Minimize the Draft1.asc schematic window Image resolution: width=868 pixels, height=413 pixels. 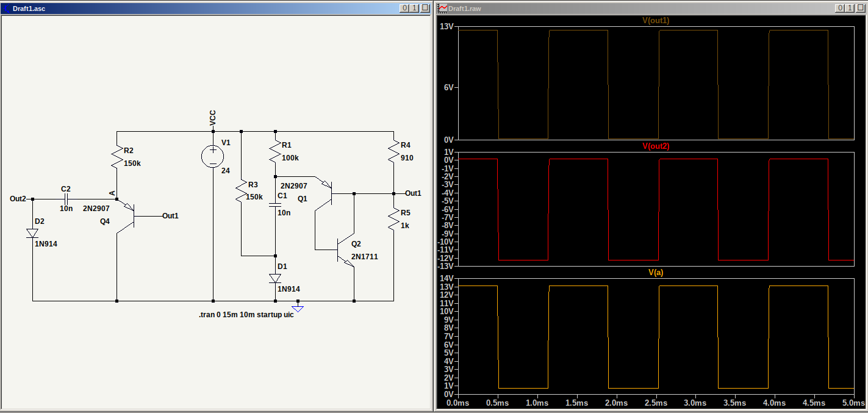coord(404,8)
